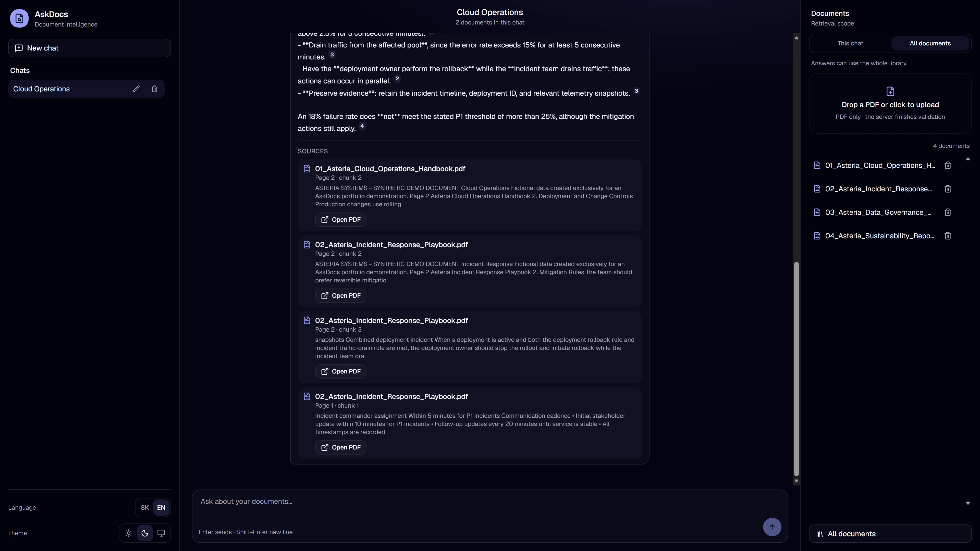
Task: Click citation 3 after preserve evidence bullet
Action: tap(636, 91)
